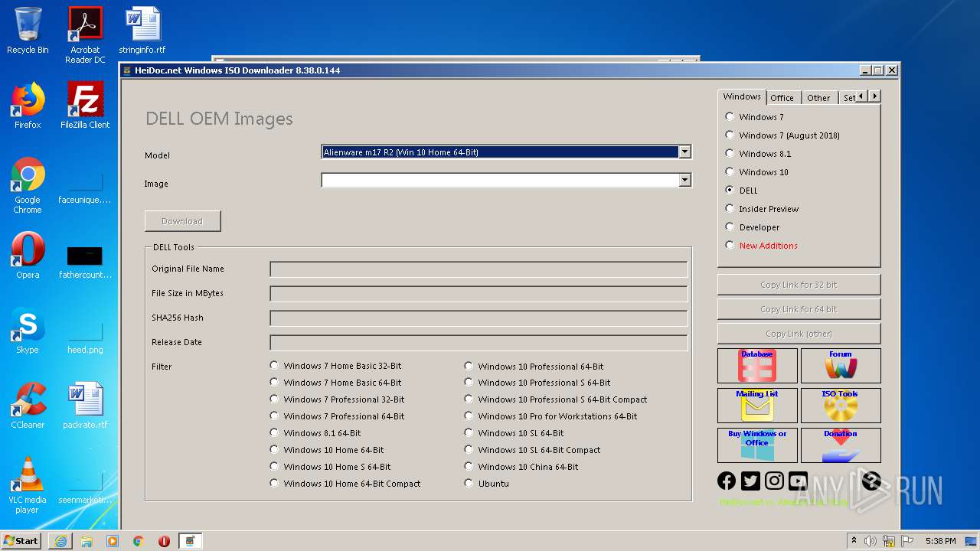Launch Opera desktop shortcut
Screen dimensions: 980x551
point(28,256)
